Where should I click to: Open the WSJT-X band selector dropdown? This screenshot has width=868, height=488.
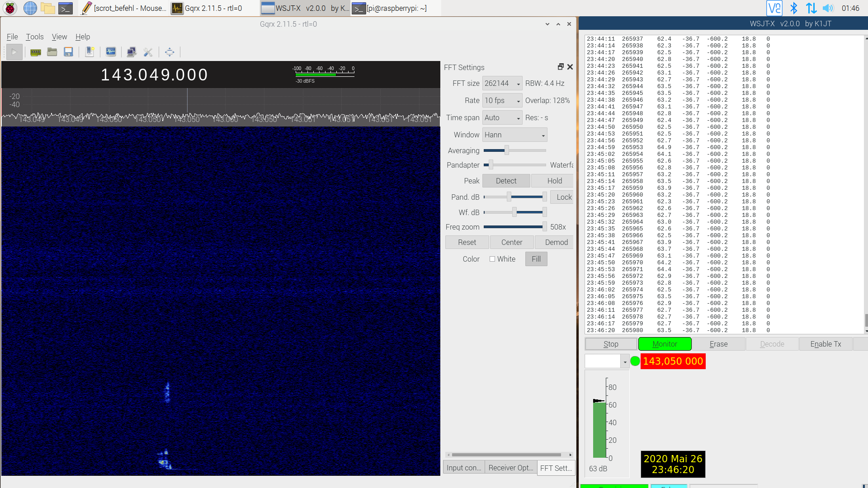(607, 361)
